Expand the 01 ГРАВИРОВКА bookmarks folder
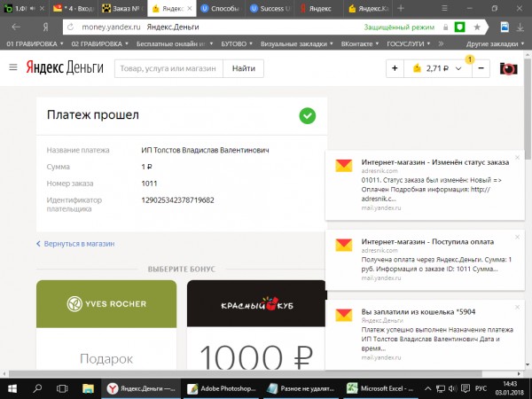Image resolution: width=532 pixels, height=399 pixels. 35,43
